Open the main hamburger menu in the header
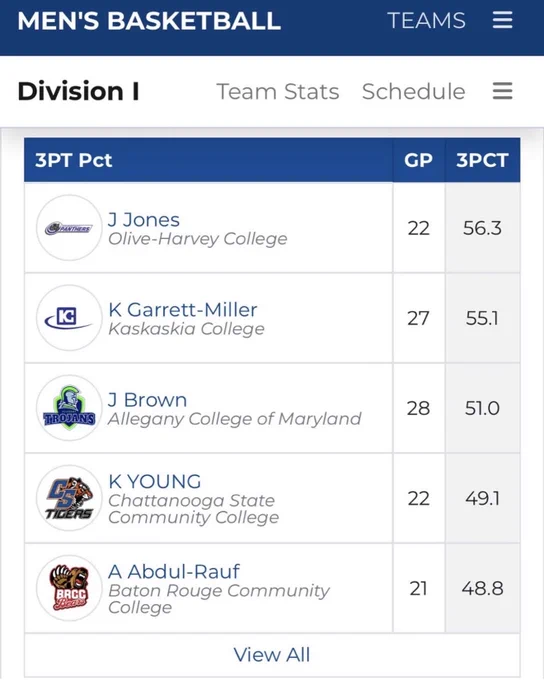 (502, 20)
